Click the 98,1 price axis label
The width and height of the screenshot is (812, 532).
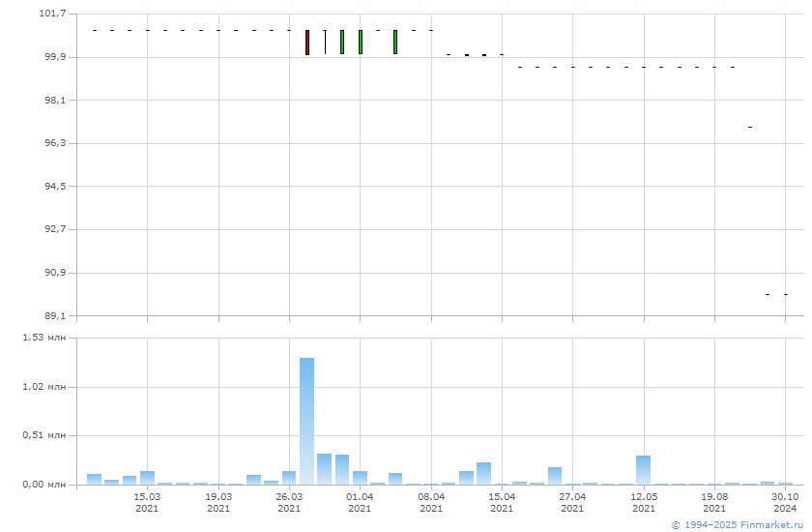(x=55, y=100)
